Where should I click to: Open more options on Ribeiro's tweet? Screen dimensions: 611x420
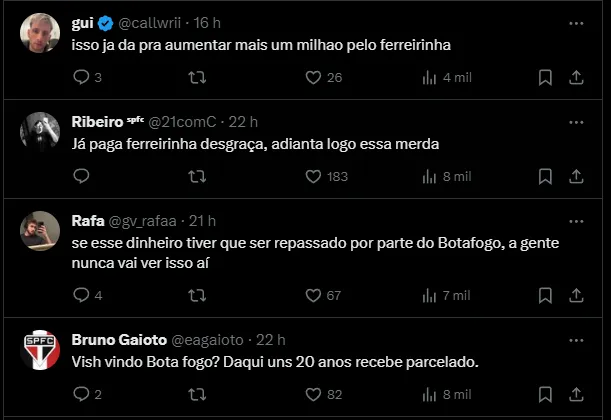pyautogui.click(x=577, y=122)
